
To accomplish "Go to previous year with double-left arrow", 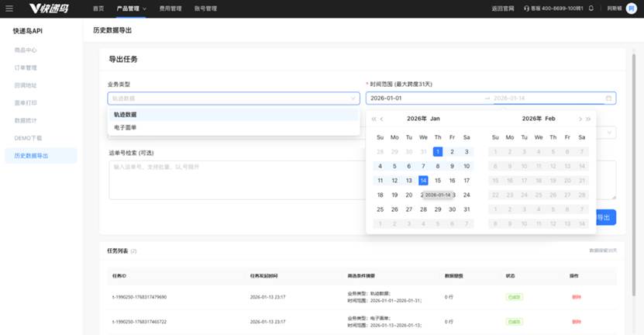I will pyautogui.click(x=374, y=119).
